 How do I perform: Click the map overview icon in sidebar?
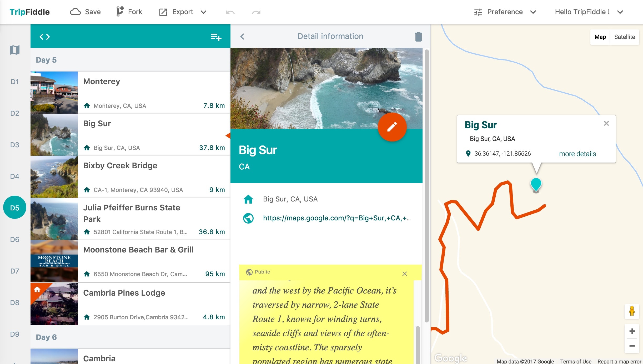15,50
